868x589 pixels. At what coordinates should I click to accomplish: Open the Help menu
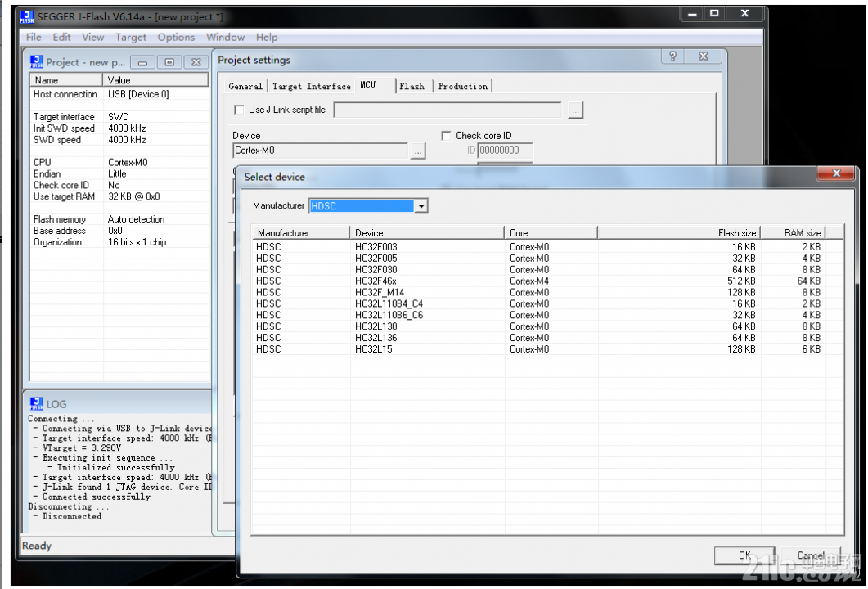(x=267, y=37)
